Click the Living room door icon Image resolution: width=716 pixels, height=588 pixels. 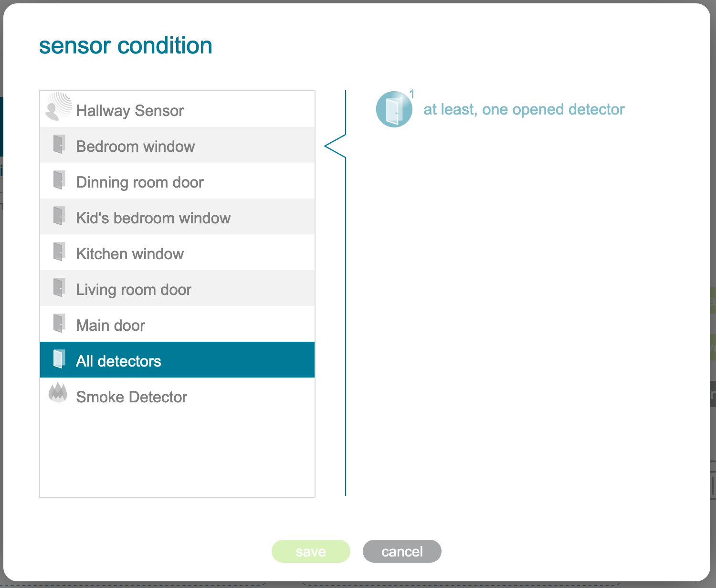coord(59,287)
